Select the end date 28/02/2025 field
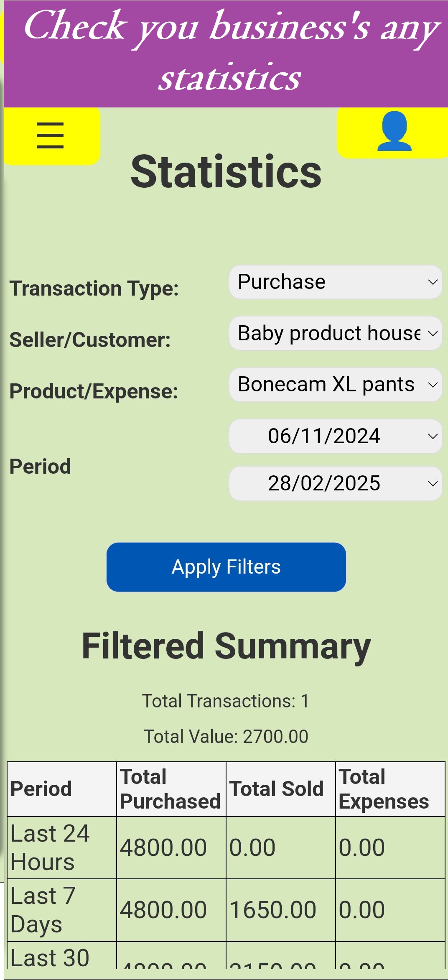Screen dimensions: 448x980 (x=336, y=484)
